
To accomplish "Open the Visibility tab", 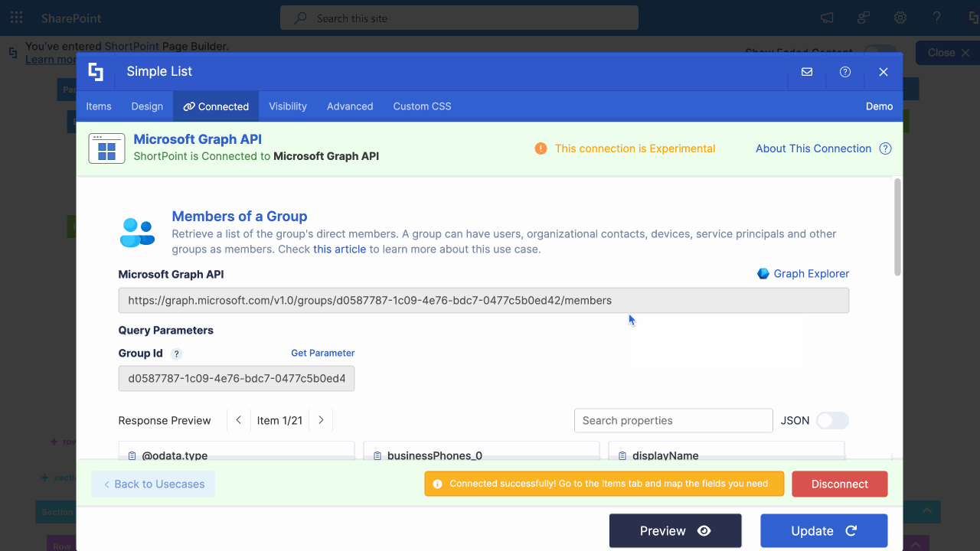I will 288,106.
